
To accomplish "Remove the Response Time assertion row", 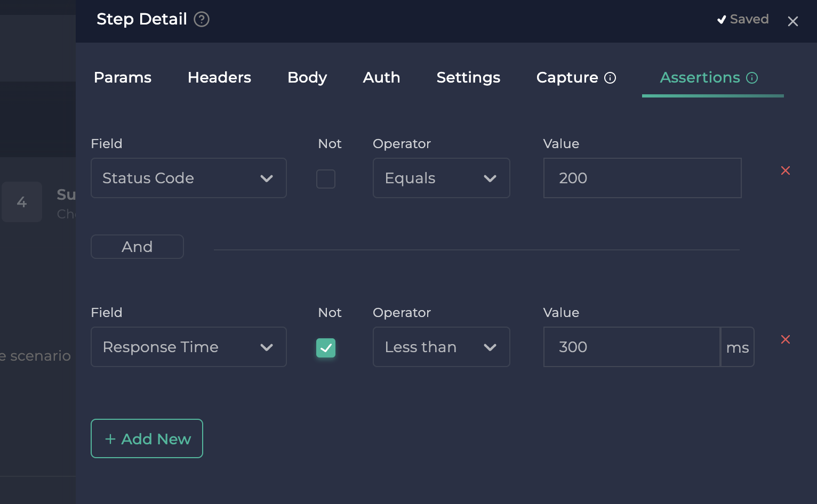I will [x=785, y=339].
